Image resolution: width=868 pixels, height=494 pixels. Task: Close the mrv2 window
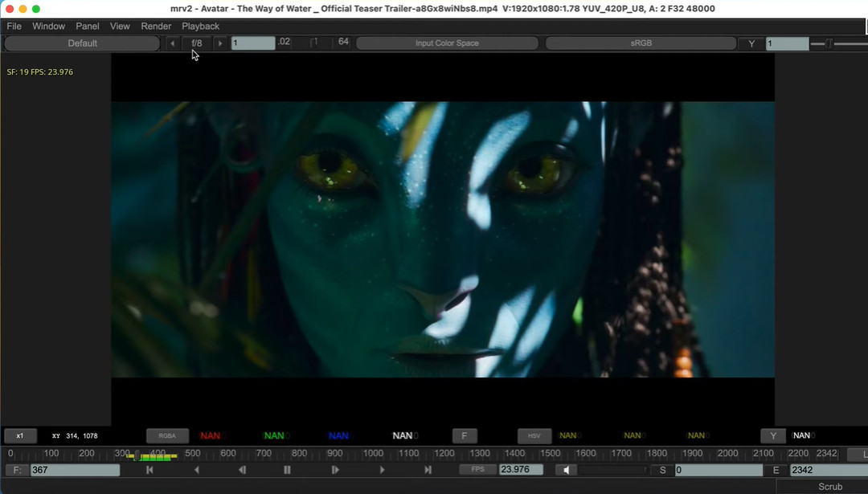pyautogui.click(x=10, y=9)
